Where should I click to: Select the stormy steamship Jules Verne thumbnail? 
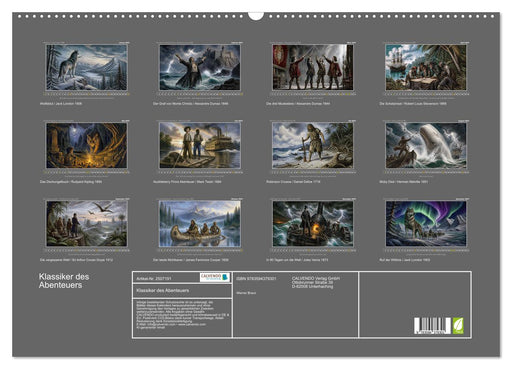point(313,224)
